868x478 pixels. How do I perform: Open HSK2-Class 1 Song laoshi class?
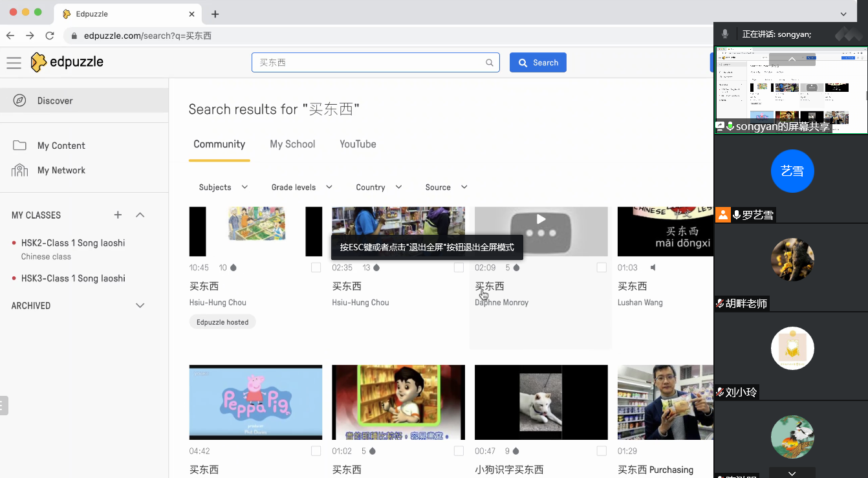tap(73, 243)
